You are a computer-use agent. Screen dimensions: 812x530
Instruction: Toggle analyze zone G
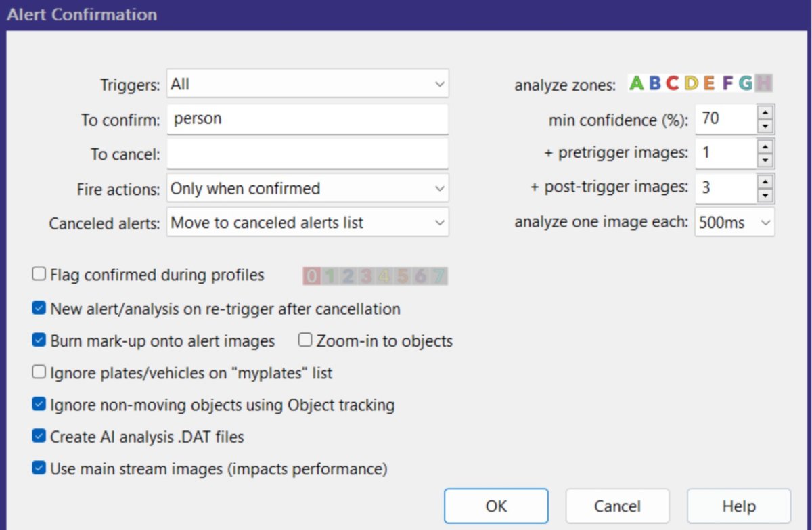coord(746,83)
